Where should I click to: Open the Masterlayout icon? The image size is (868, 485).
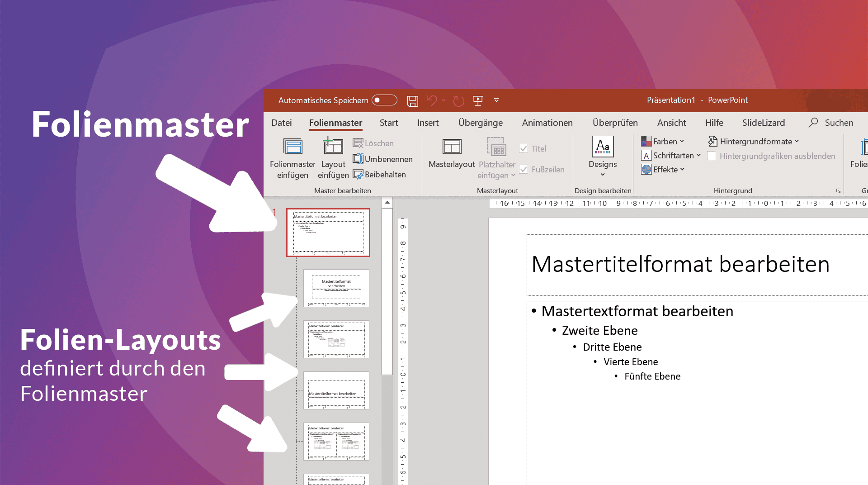point(452,147)
